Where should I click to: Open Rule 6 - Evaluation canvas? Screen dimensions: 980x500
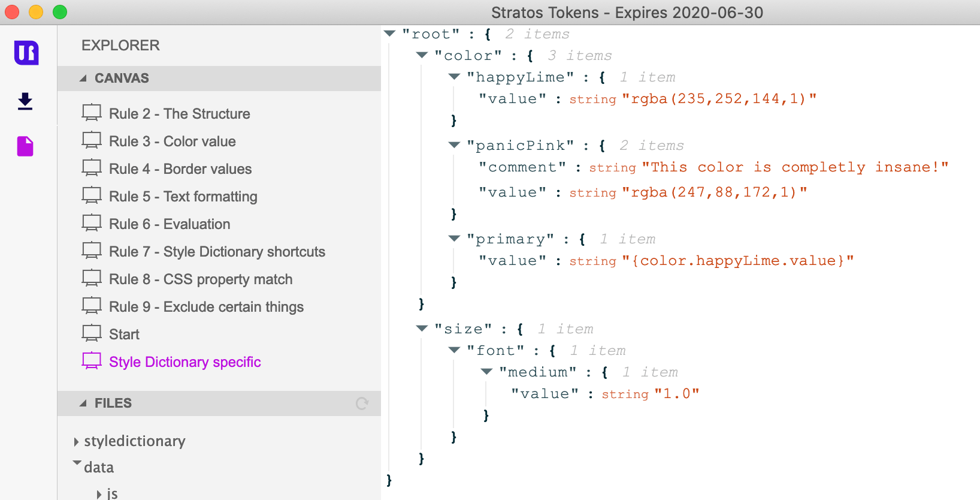(170, 224)
